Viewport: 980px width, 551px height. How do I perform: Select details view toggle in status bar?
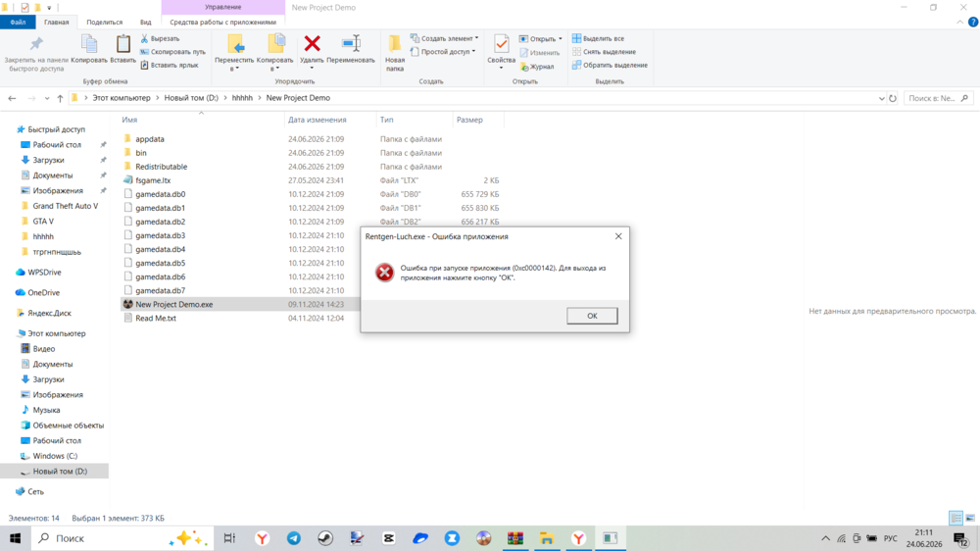pyautogui.click(x=955, y=518)
